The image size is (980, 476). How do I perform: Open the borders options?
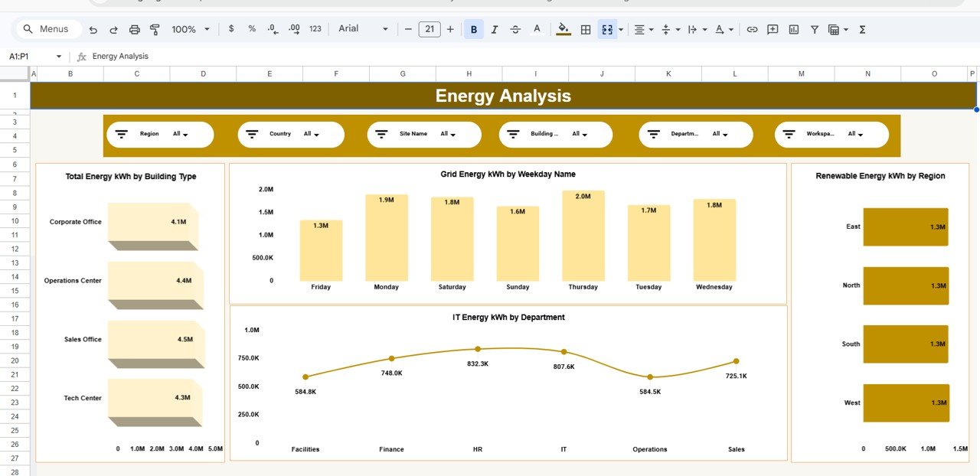click(x=584, y=28)
